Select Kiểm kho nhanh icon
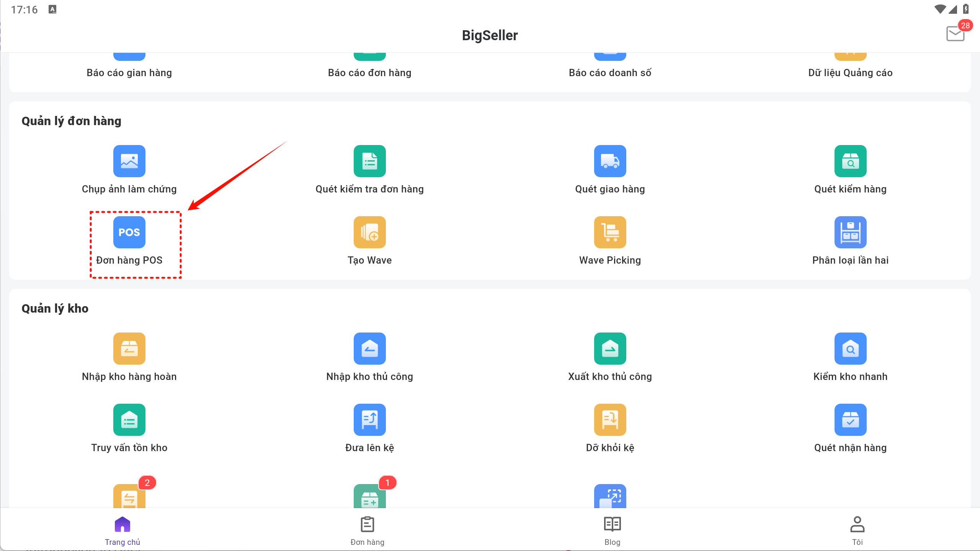980x551 pixels. (x=850, y=349)
